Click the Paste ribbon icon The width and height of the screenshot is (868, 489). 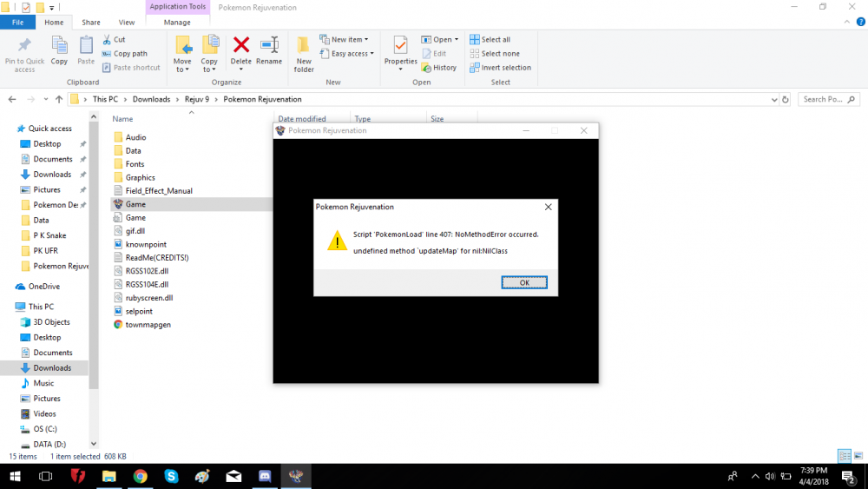(x=86, y=45)
